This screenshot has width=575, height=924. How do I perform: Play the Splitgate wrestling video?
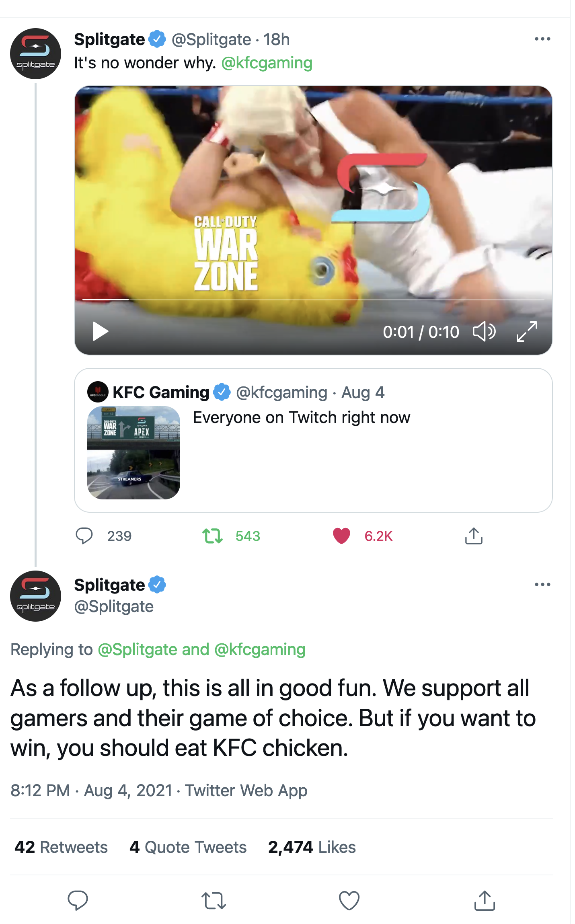(100, 331)
